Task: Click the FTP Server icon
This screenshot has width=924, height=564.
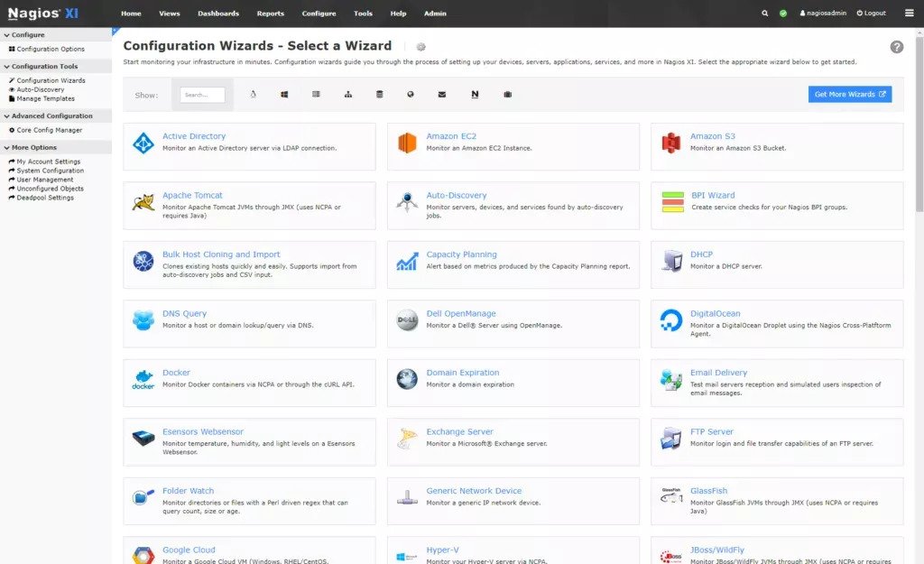Action: 671,439
